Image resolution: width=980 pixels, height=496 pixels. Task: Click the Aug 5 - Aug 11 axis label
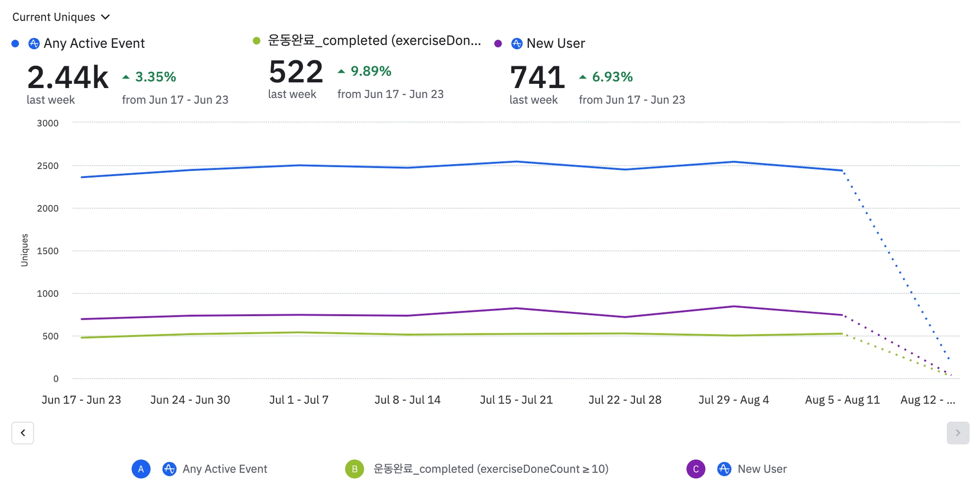pyautogui.click(x=843, y=400)
